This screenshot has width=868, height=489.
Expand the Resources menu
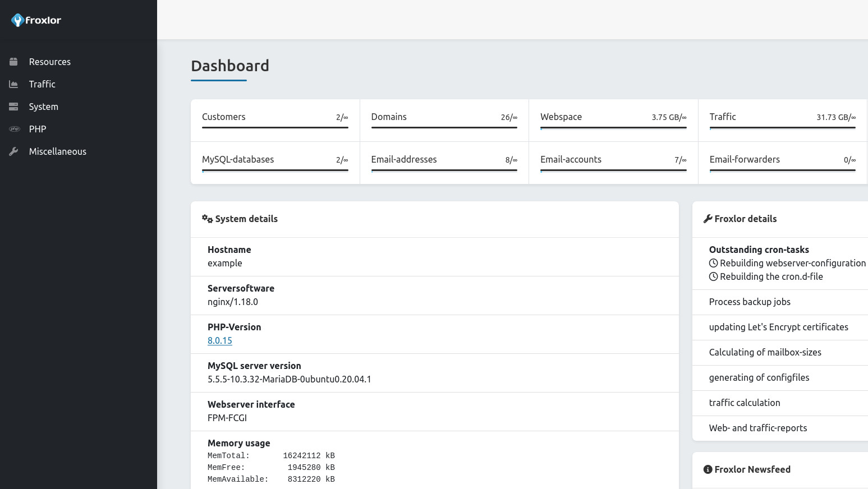pos(50,62)
